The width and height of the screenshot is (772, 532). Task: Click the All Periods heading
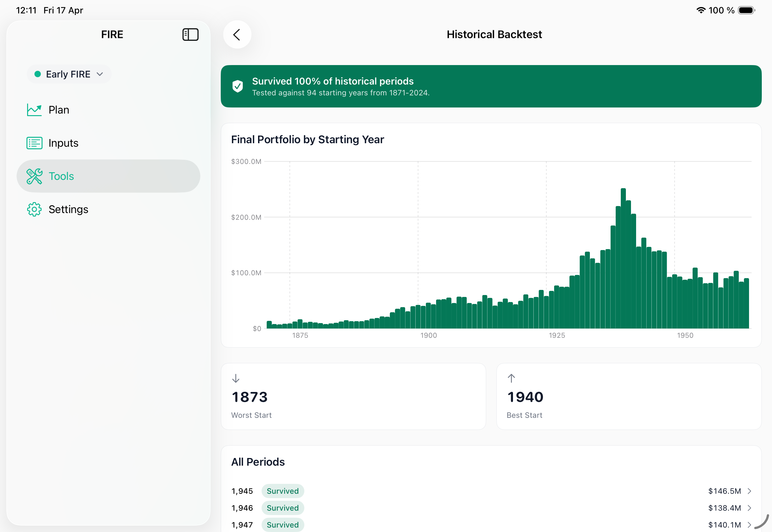(x=258, y=462)
